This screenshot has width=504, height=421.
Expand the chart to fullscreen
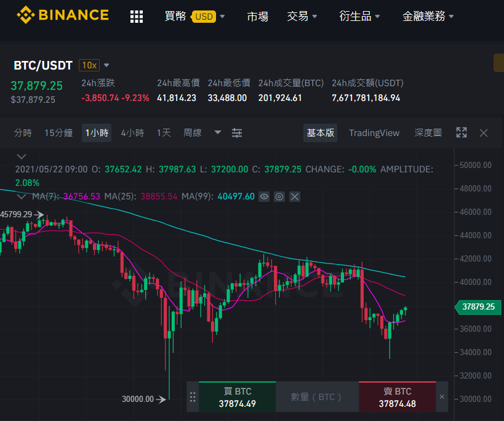[462, 132]
